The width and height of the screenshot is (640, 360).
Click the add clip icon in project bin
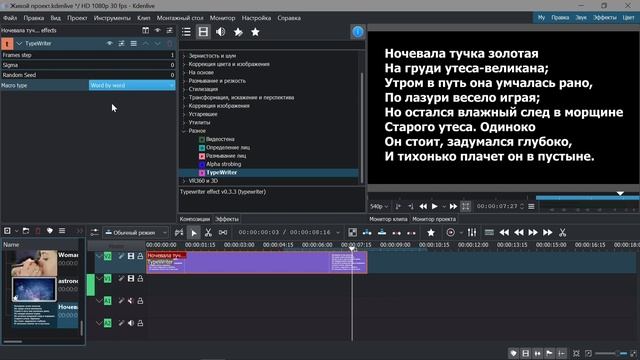(7, 231)
